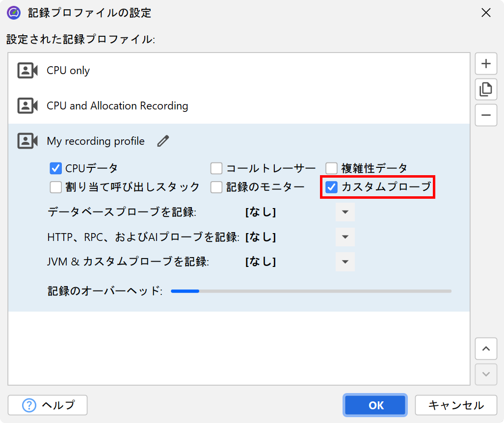Click the camera icon beside CPU only

tap(27, 71)
